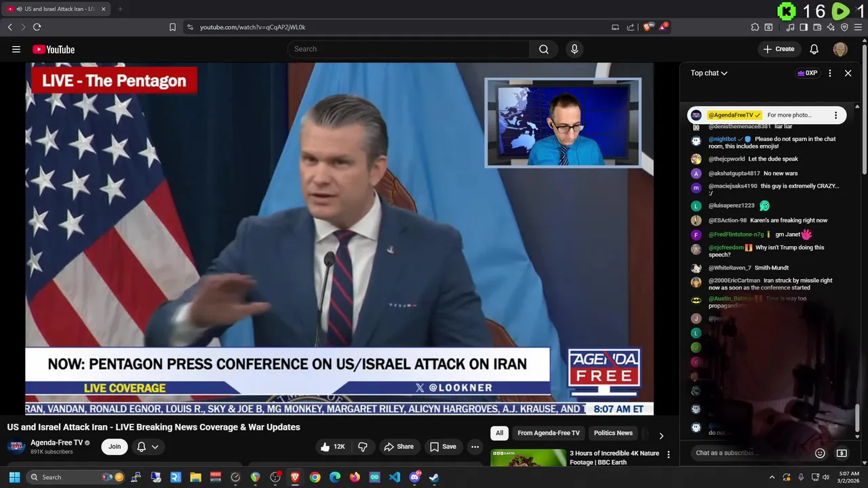Select the US and Israel Attack Iran tab
Screen dimensions: 868x488
click(x=56, y=9)
